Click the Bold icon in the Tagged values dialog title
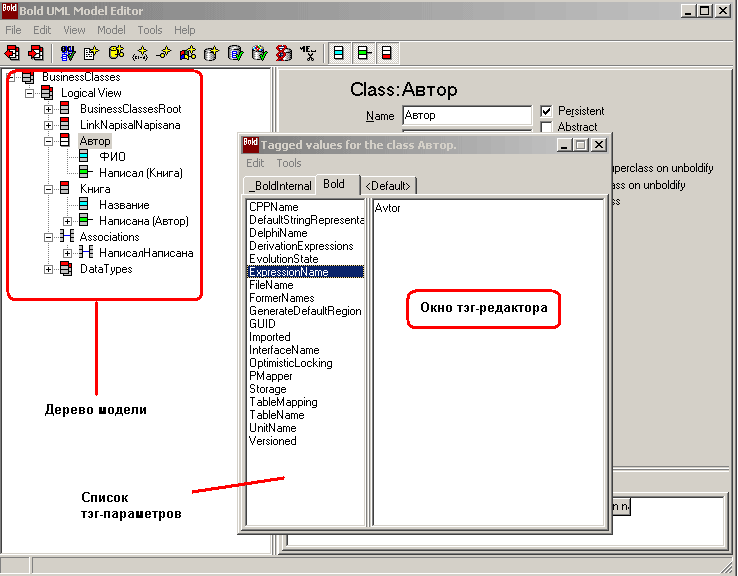Image resolution: width=738 pixels, height=576 pixels. 250,144
